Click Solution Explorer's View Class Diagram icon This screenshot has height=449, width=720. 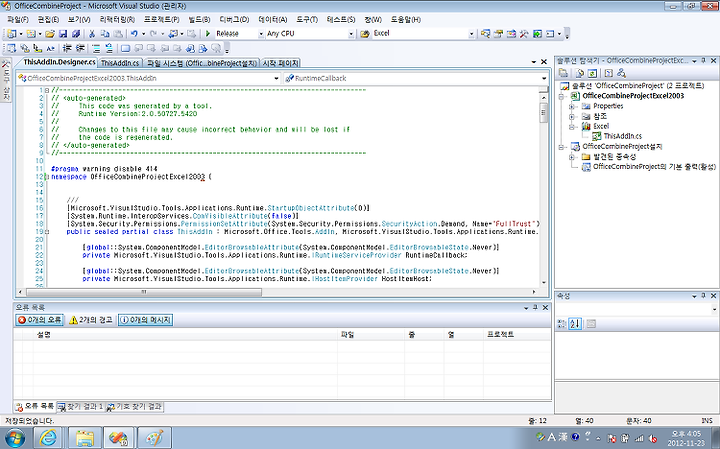[621, 73]
